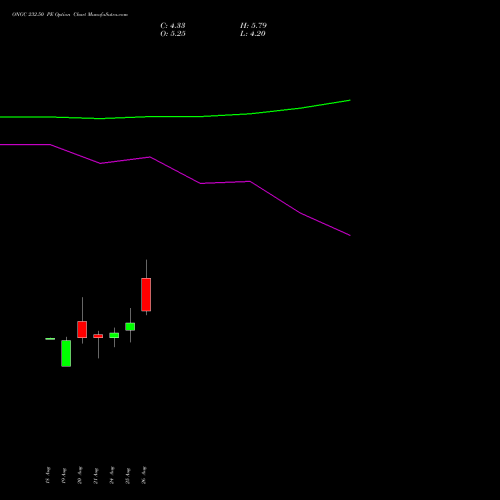Click the 26 Aug date axis label
The height and width of the screenshot is (500, 500).
[144, 475]
